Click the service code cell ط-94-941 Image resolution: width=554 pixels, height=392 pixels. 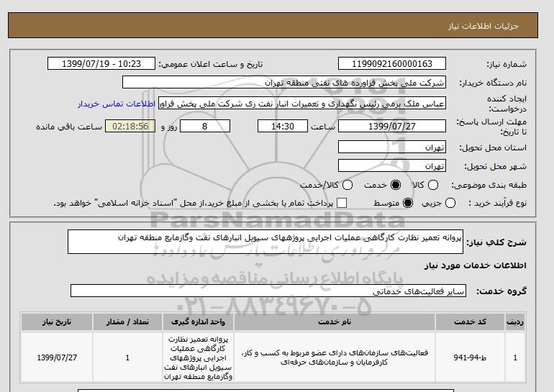(x=470, y=357)
